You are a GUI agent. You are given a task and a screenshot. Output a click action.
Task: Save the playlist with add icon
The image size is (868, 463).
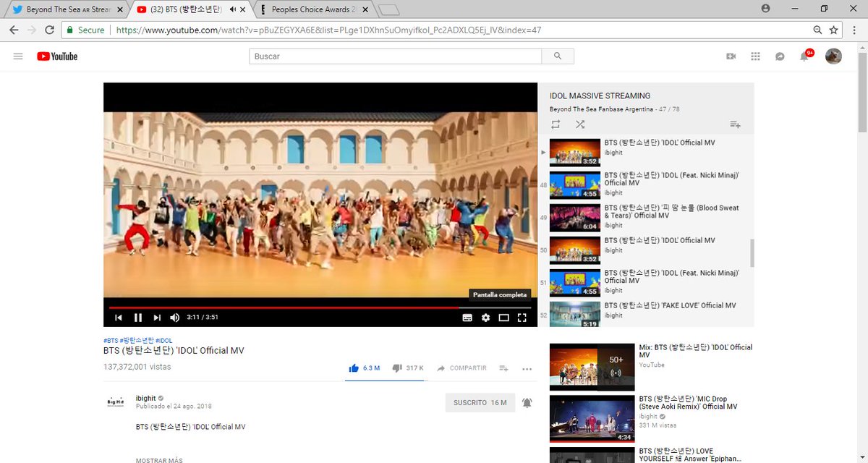(x=735, y=124)
